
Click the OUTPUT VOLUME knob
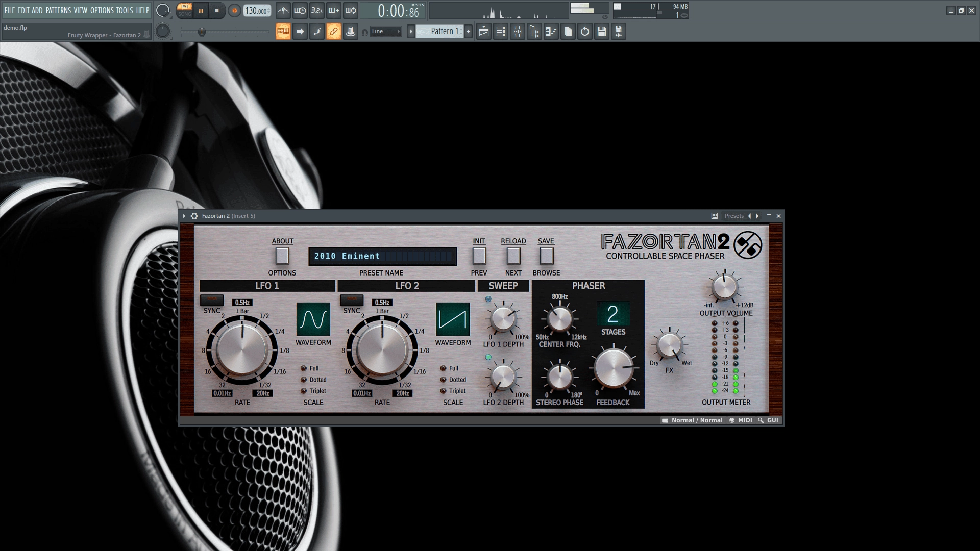coord(725,287)
